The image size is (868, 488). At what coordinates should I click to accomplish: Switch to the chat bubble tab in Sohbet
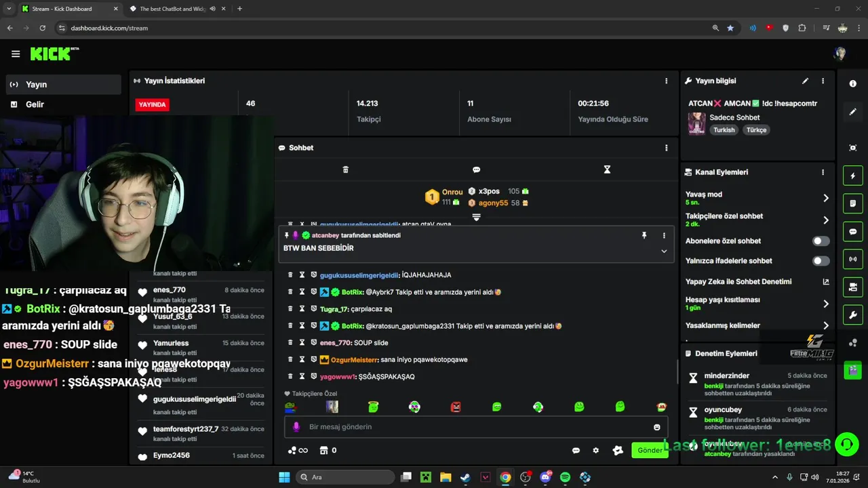[476, 169]
